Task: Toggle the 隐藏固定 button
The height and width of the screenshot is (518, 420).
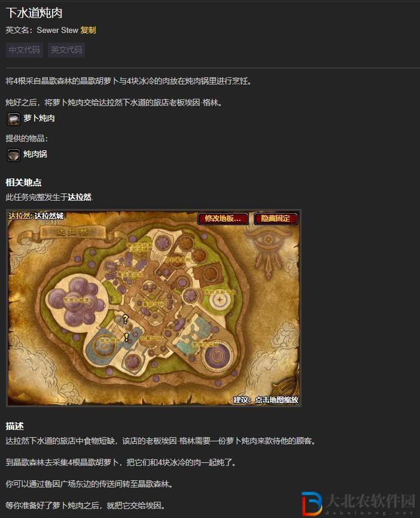Action: point(275,219)
